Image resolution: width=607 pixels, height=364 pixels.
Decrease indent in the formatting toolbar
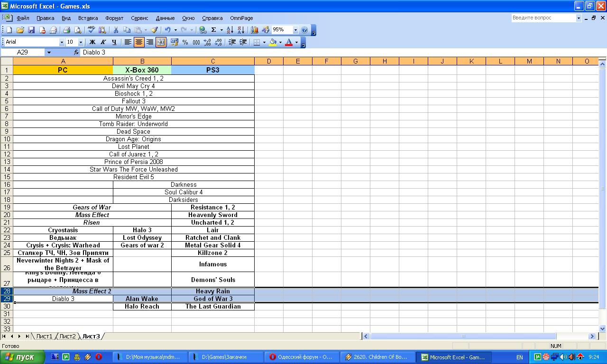click(x=232, y=42)
